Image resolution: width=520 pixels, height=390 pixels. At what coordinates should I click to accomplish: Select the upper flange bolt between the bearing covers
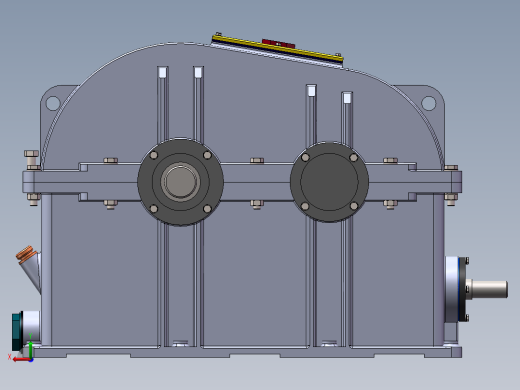(257, 161)
